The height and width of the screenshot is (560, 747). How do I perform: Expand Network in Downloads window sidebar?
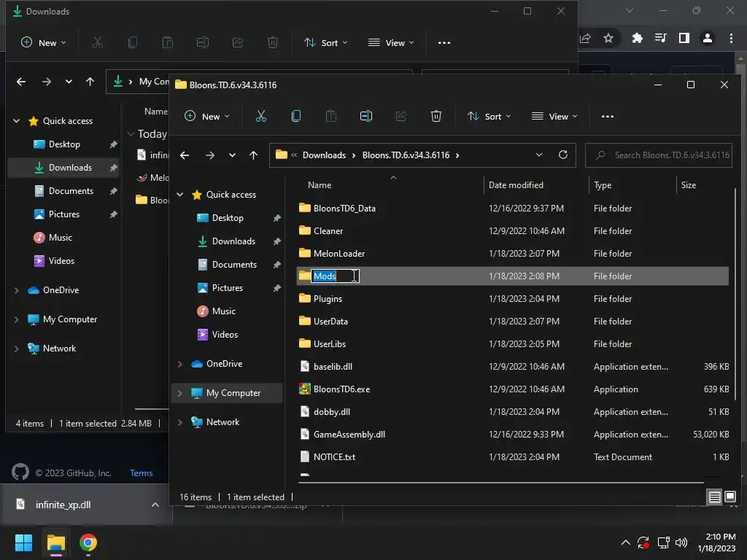(17, 349)
